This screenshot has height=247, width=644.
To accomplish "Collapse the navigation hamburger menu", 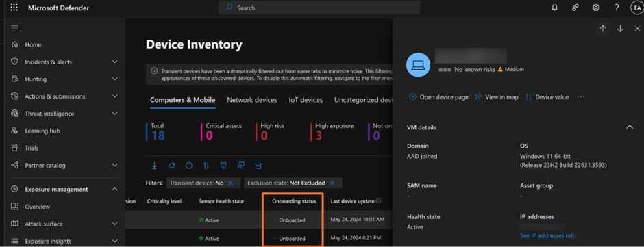I will (15, 27).
